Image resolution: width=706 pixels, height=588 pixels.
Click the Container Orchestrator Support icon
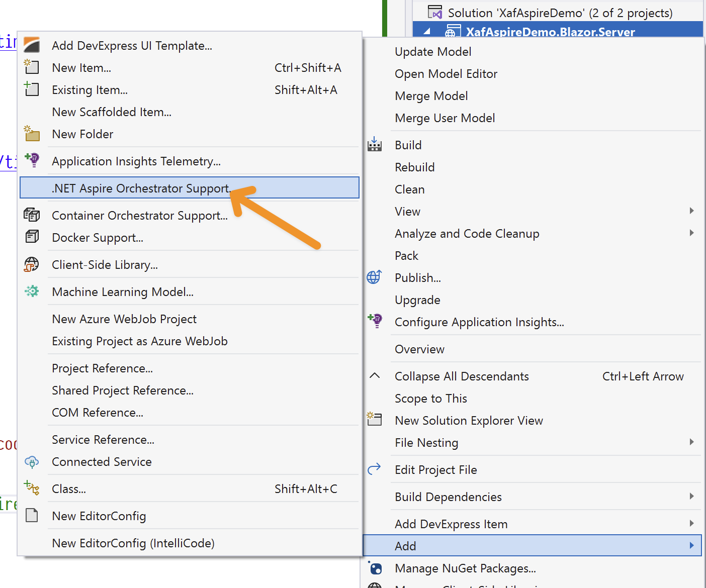32,215
